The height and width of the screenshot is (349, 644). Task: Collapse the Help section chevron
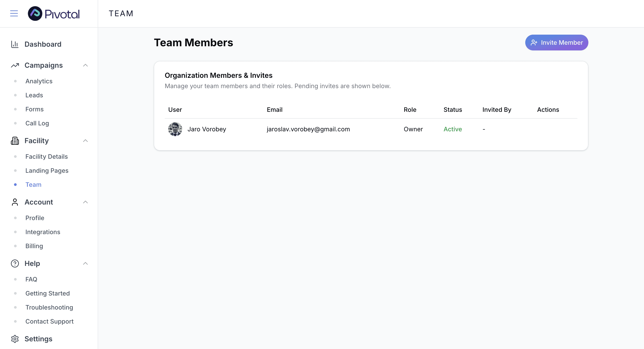click(x=85, y=264)
